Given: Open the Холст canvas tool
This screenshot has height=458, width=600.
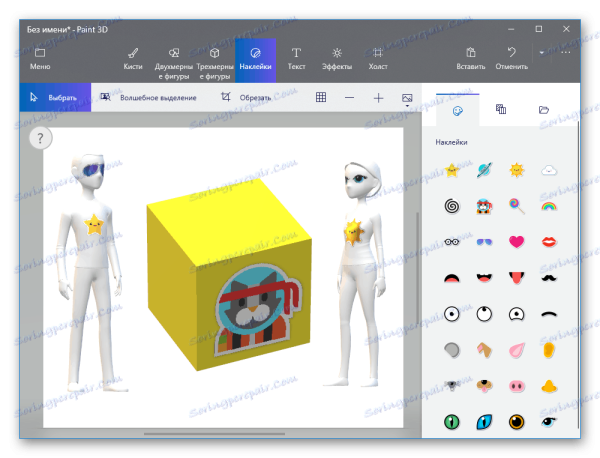Looking at the screenshot, I should (378, 59).
